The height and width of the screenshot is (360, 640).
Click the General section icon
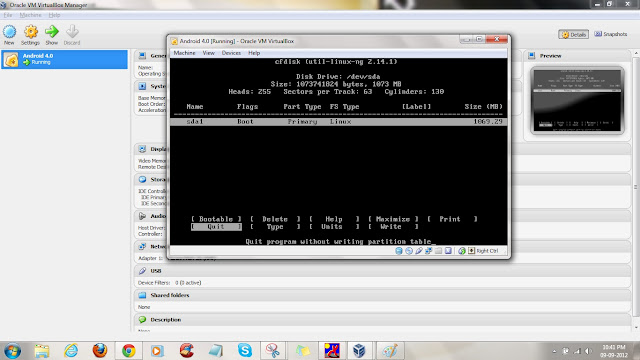point(142,56)
